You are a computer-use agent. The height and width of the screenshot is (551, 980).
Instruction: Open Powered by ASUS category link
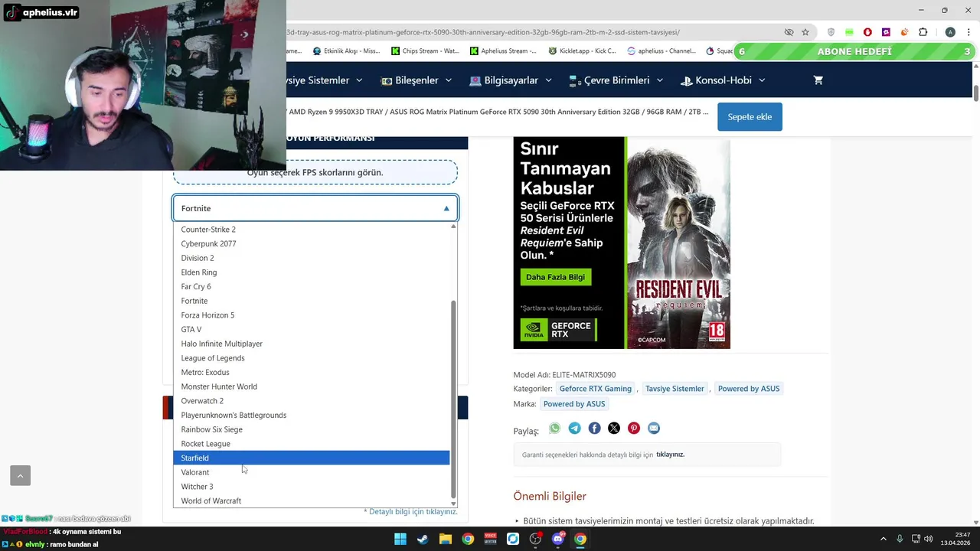click(x=749, y=389)
